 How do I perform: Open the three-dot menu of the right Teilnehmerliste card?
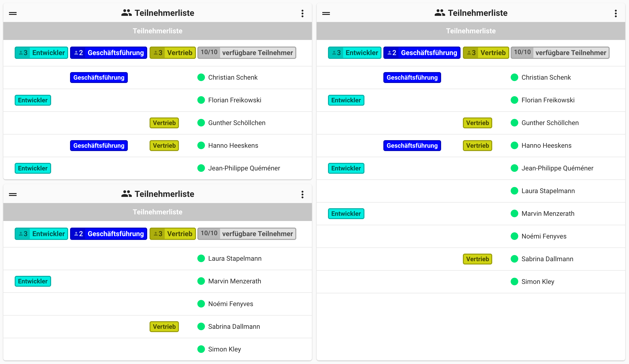click(616, 13)
